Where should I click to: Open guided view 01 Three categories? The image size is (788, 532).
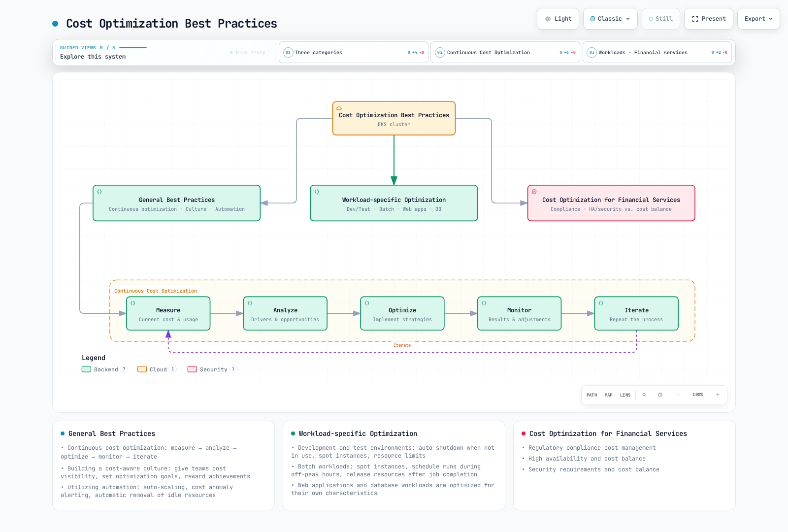[354, 52]
